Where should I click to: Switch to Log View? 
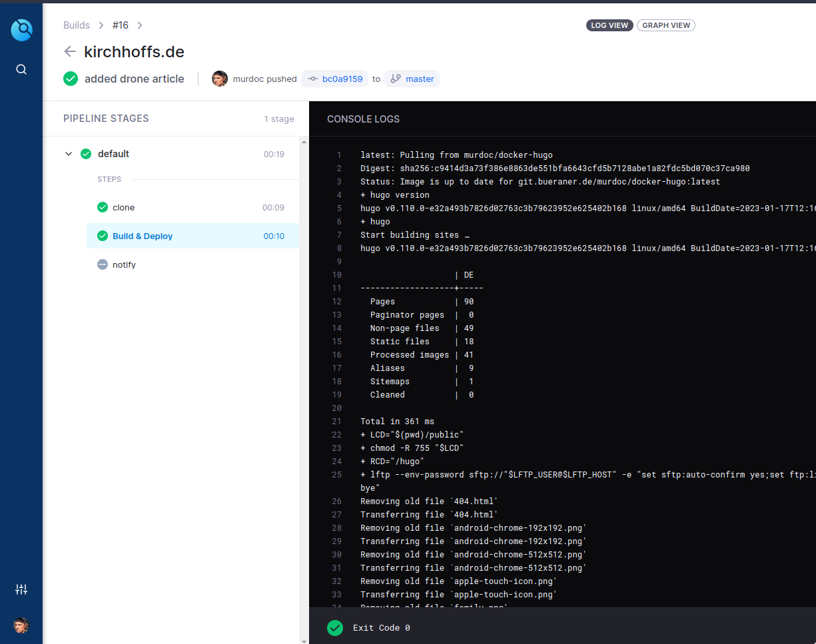click(610, 25)
